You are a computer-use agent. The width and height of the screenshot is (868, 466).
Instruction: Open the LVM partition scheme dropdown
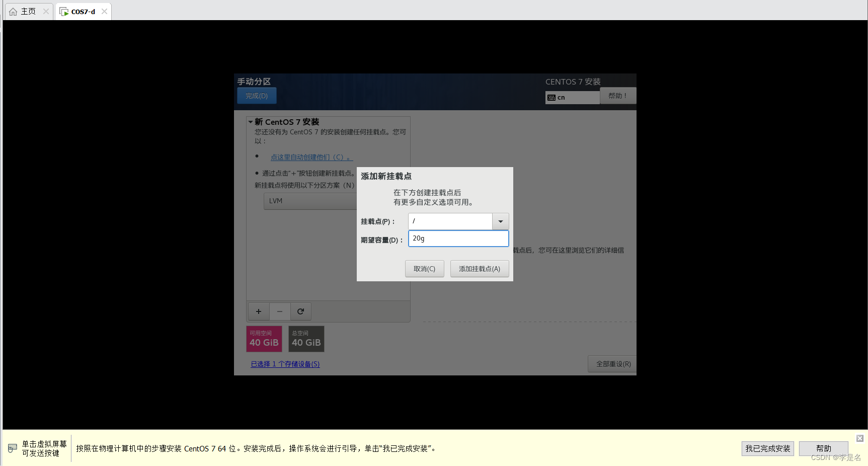coord(310,201)
